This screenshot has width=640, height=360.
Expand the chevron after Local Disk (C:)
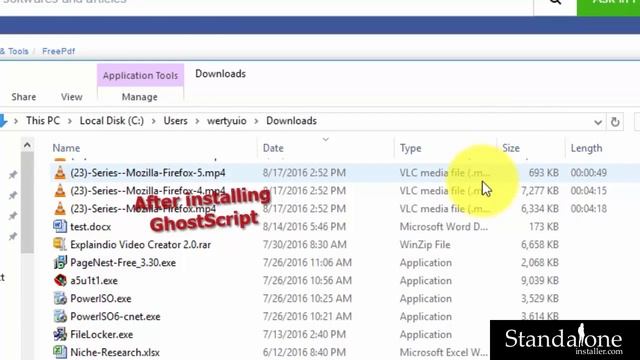[x=154, y=121]
